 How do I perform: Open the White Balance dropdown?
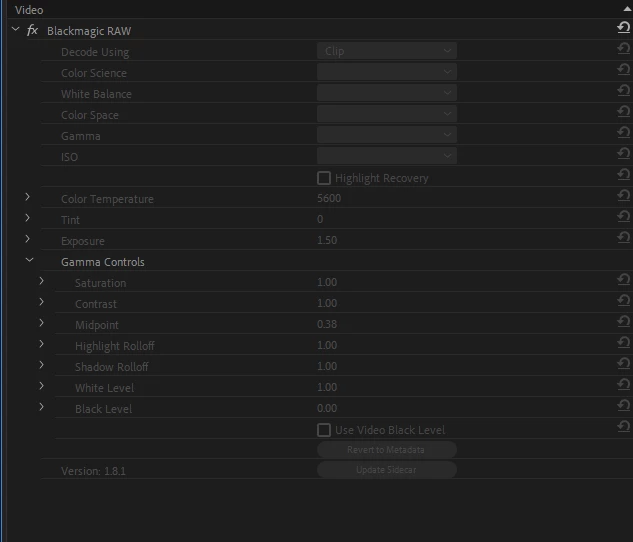coord(387,93)
